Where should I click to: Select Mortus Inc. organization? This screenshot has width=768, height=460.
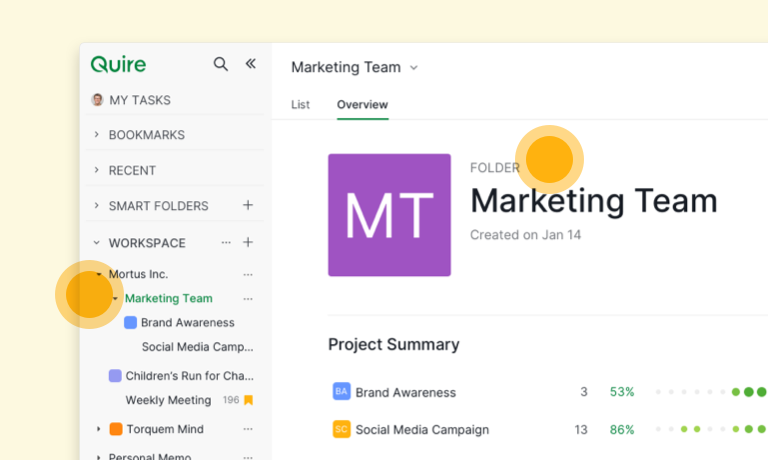click(138, 274)
